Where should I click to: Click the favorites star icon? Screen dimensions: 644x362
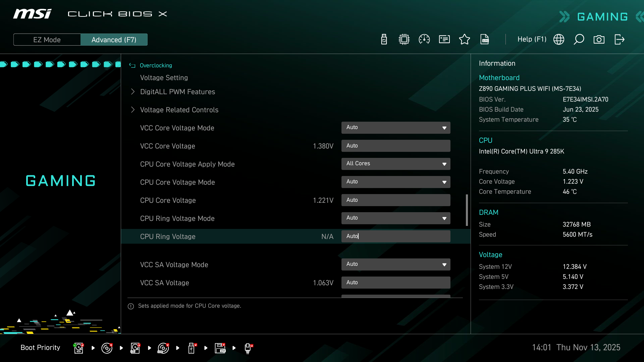point(465,40)
